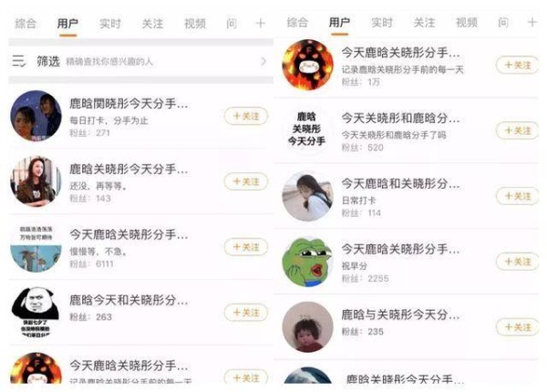The height and width of the screenshot is (392, 547).
Task: Follow the user with 520 fans
Action: click(518, 130)
